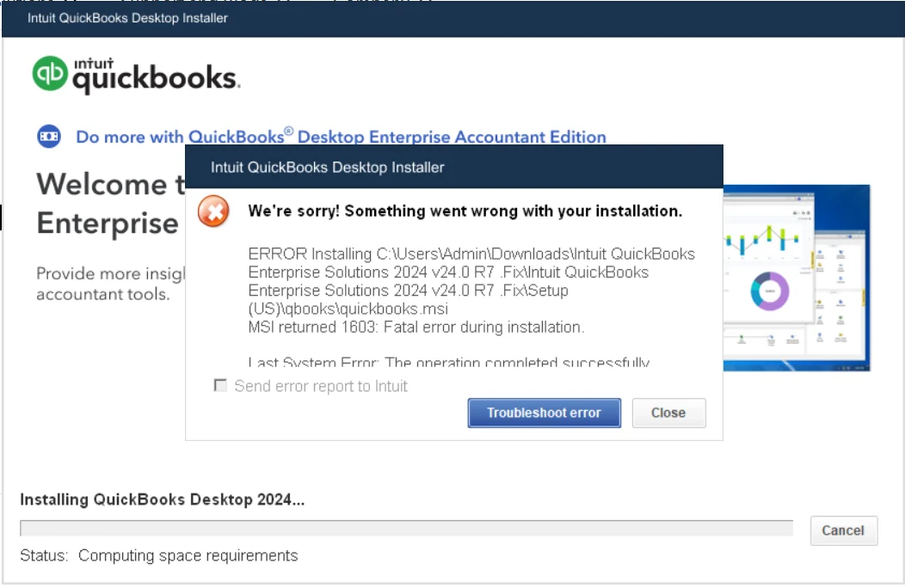Click the intuit quickbooks wordmark
This screenshot has width=905, height=588.
[156, 77]
